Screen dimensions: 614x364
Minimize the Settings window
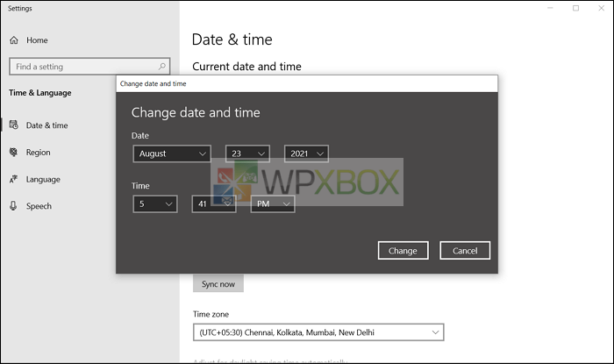click(x=550, y=8)
